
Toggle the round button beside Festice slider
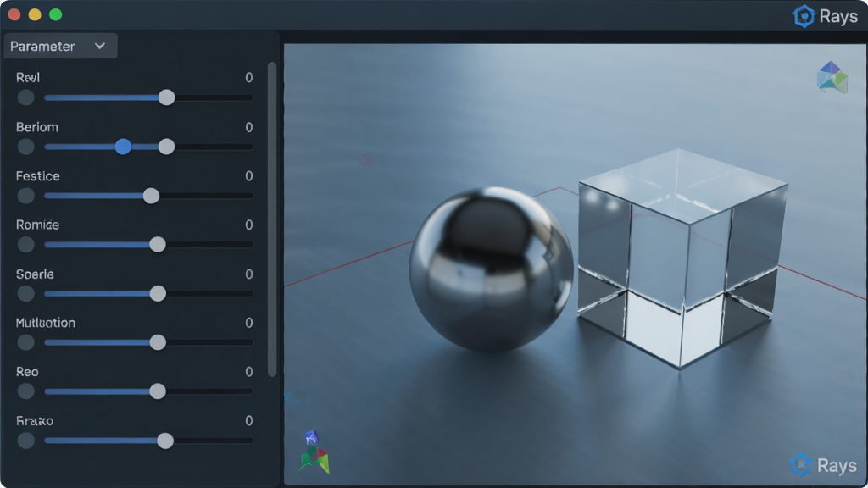coord(25,196)
